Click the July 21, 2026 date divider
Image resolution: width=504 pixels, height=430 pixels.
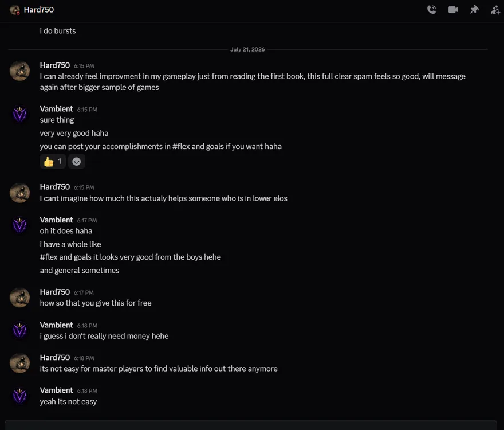247,49
